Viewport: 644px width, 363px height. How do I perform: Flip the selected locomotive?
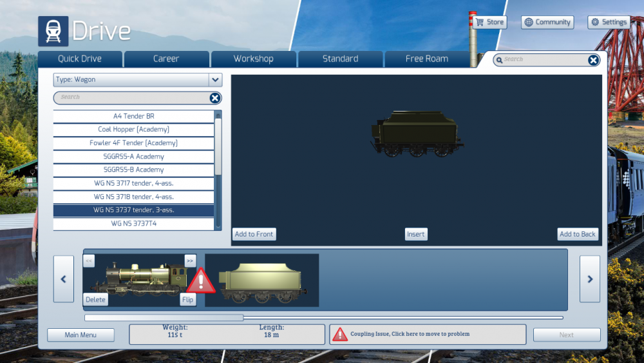[x=187, y=299]
